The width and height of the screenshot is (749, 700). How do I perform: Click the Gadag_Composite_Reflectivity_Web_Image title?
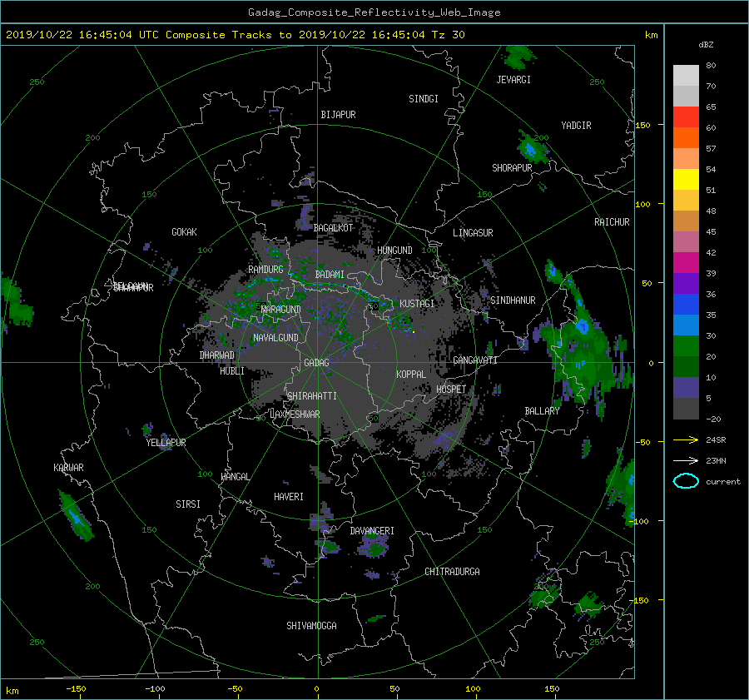tap(374, 12)
